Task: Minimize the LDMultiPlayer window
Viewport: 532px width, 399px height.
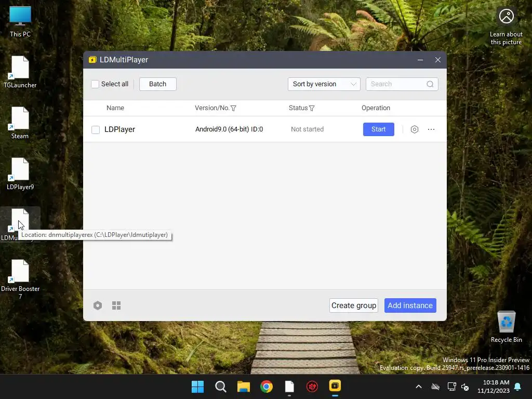Action: pos(420,60)
